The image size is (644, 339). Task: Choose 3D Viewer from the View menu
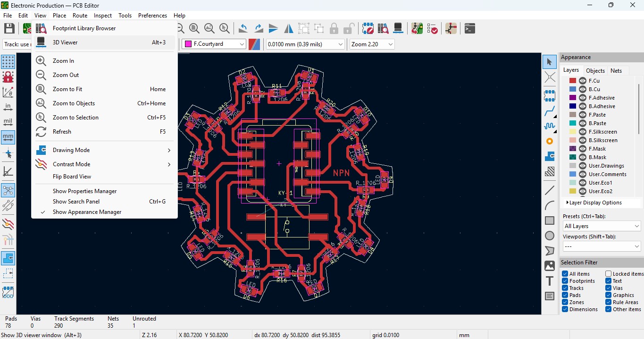pos(104,42)
